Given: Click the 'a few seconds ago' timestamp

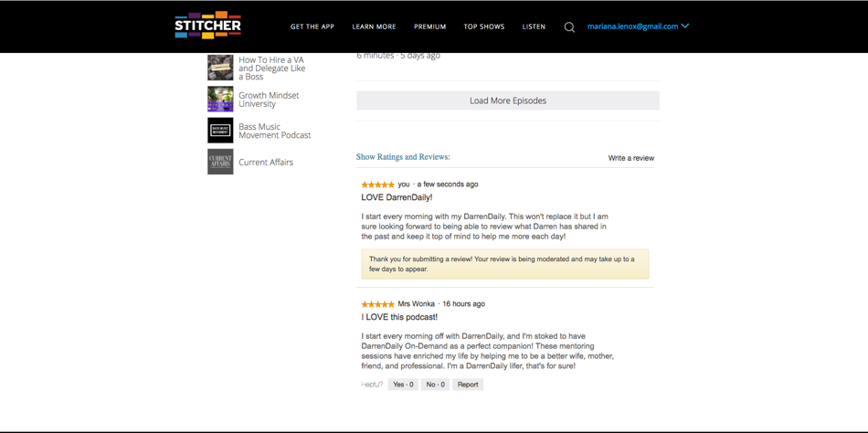Looking at the screenshot, I should pyautogui.click(x=448, y=185).
